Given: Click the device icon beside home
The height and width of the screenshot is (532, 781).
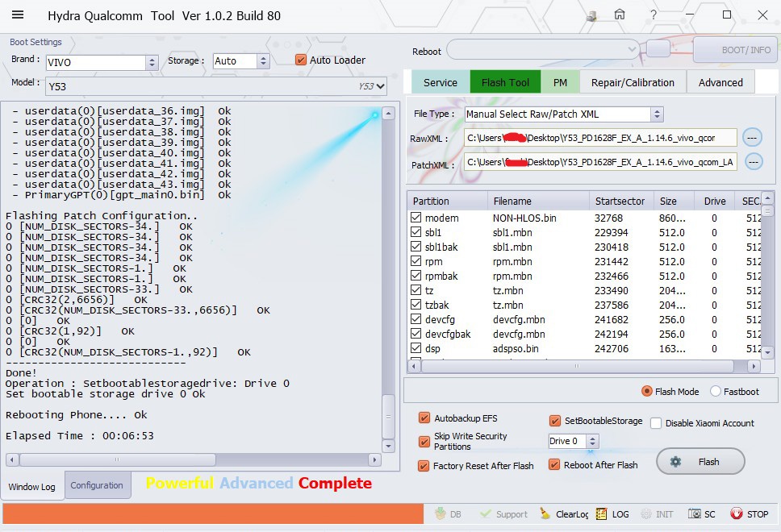Looking at the screenshot, I should (591, 16).
